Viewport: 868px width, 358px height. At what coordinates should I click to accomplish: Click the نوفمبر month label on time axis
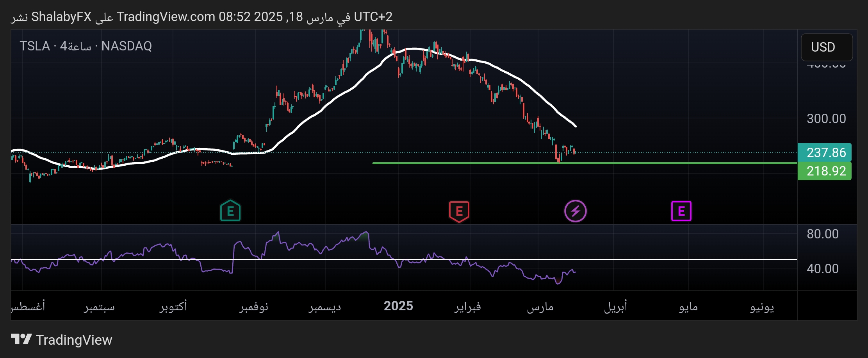[254, 307]
